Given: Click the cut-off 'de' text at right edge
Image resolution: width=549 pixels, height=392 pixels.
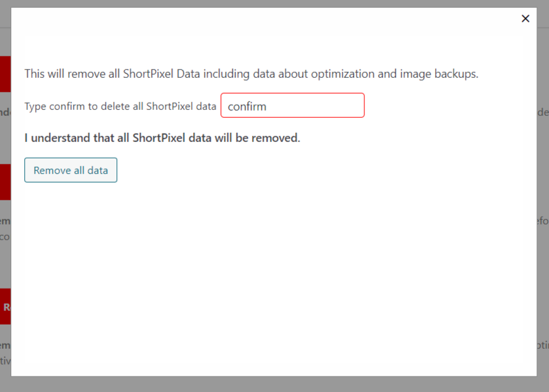Looking at the screenshot, I should pos(543,112).
